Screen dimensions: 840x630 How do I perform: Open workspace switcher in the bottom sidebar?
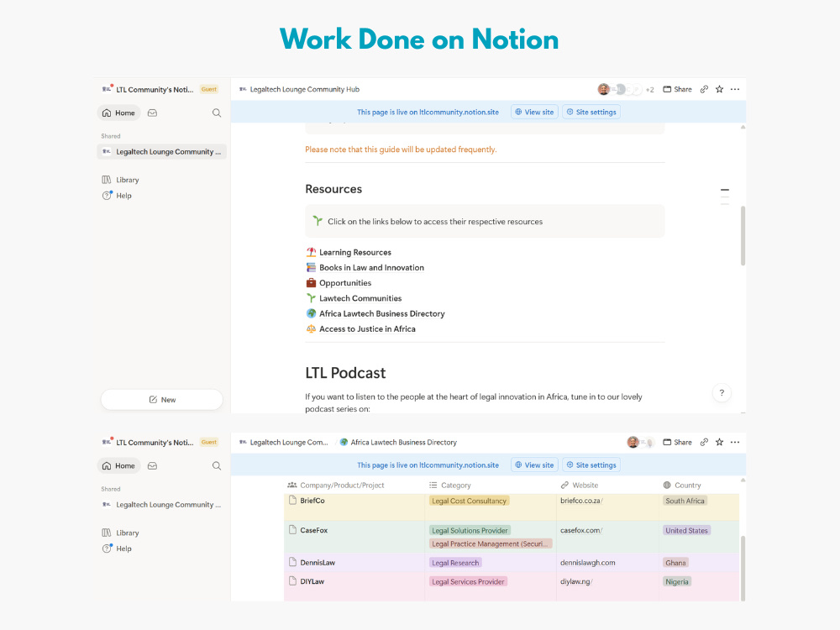click(155, 443)
